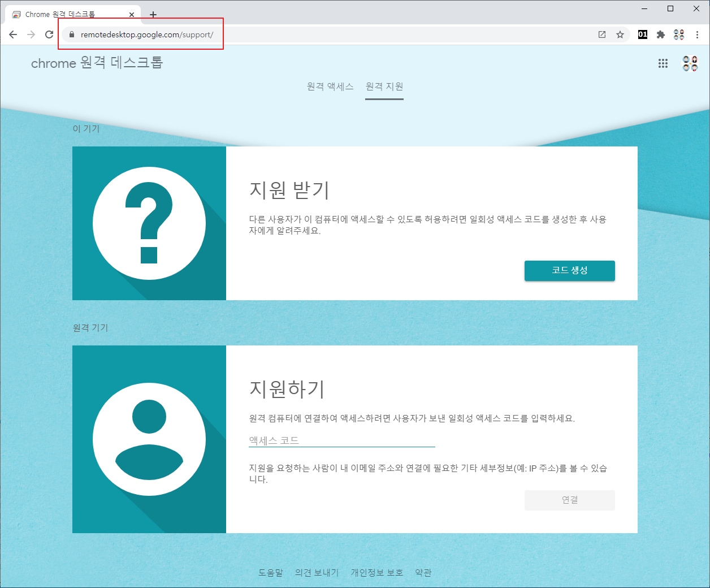Image resolution: width=710 pixels, height=588 pixels.
Task: Open the 의견 보내기 footer link
Action: click(x=317, y=573)
